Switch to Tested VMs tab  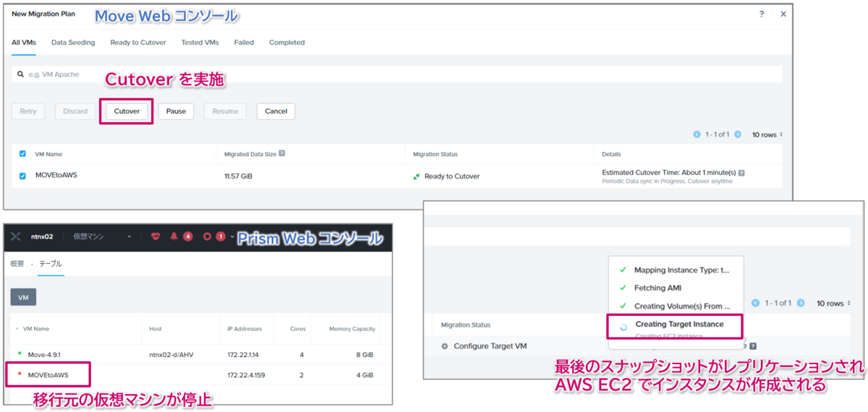[200, 43]
